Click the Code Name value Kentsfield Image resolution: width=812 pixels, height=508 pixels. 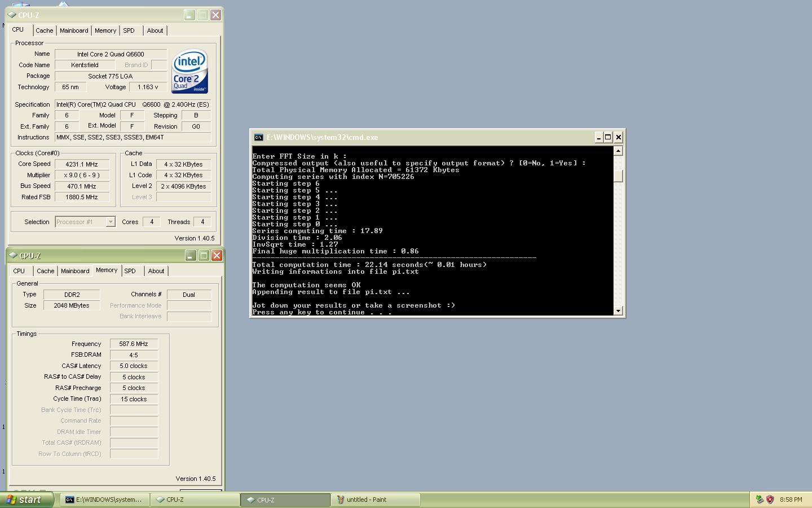point(85,65)
